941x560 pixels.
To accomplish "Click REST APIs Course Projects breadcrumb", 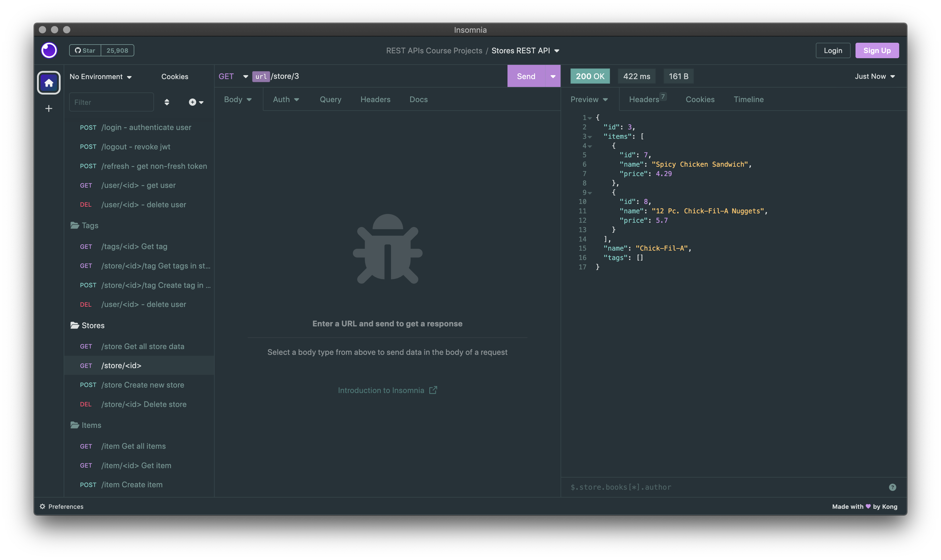I will pyautogui.click(x=434, y=51).
